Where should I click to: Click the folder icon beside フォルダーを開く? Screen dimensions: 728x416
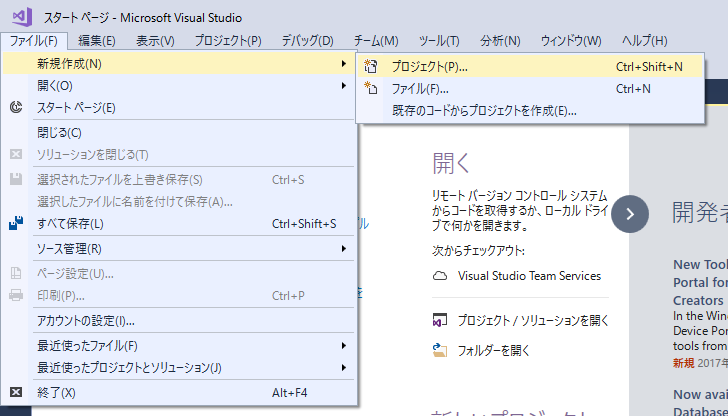coord(440,350)
